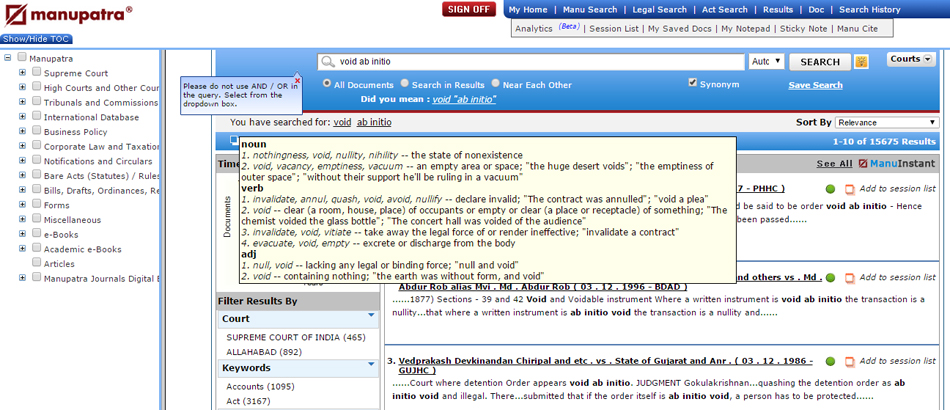Open the Courts dropdown button
This screenshot has height=410, width=950.
[x=912, y=59]
